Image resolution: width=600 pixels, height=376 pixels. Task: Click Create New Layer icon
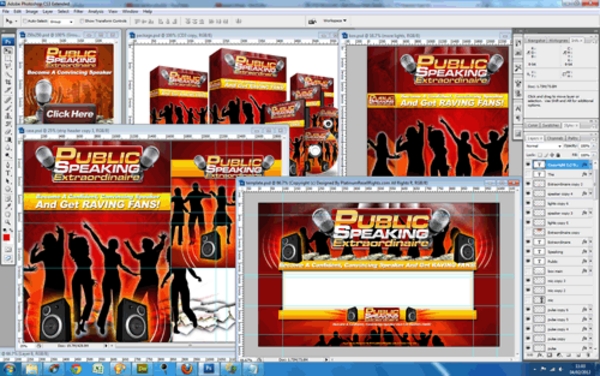click(578, 355)
